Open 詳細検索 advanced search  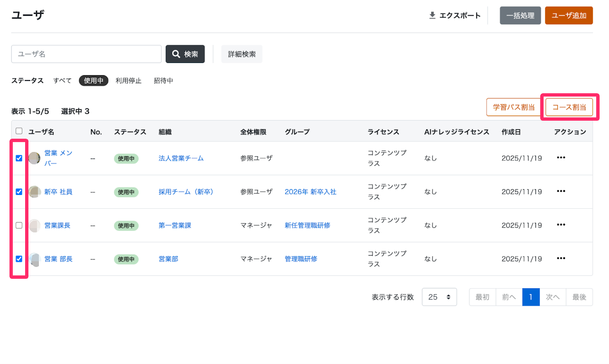pos(242,54)
